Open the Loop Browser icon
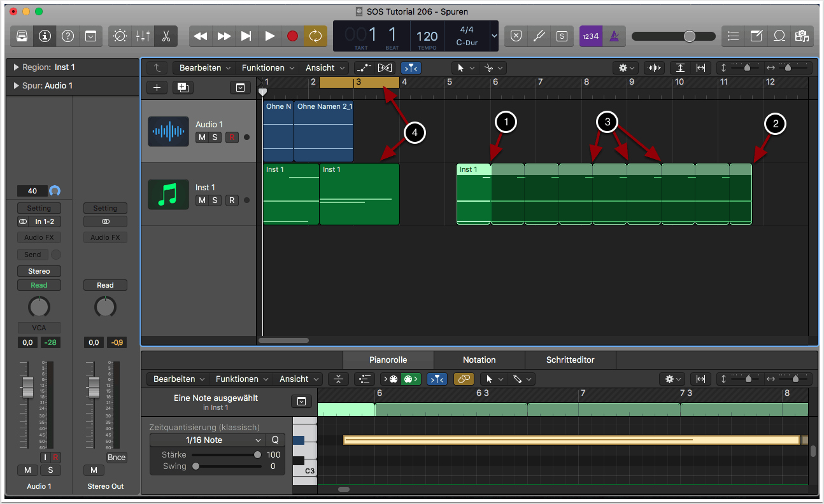 click(779, 36)
